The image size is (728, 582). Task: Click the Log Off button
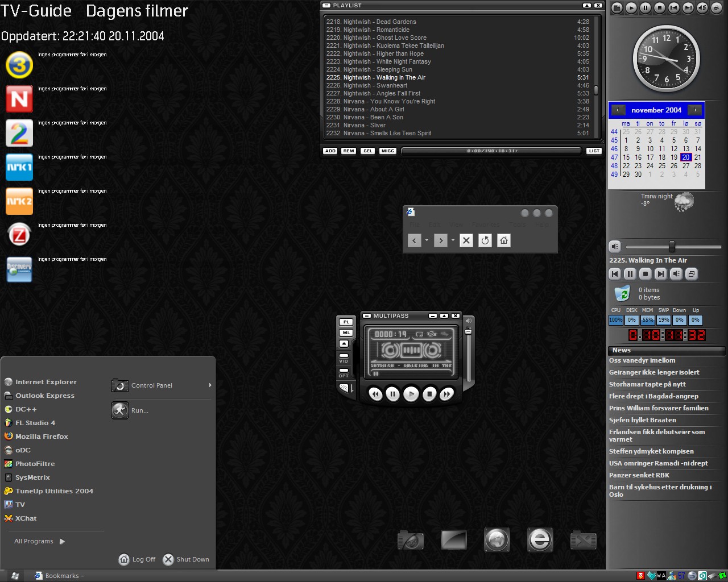(x=137, y=559)
